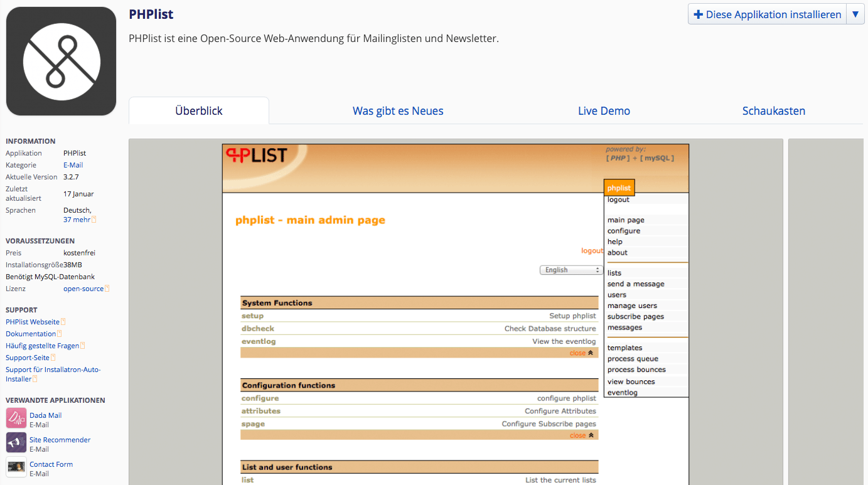Click the Häufig gestellte Fragen link
Screen dimensions: 868x485
tap(42, 345)
